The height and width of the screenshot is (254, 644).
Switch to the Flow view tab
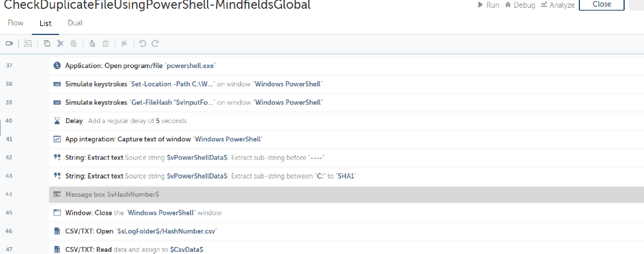point(16,23)
